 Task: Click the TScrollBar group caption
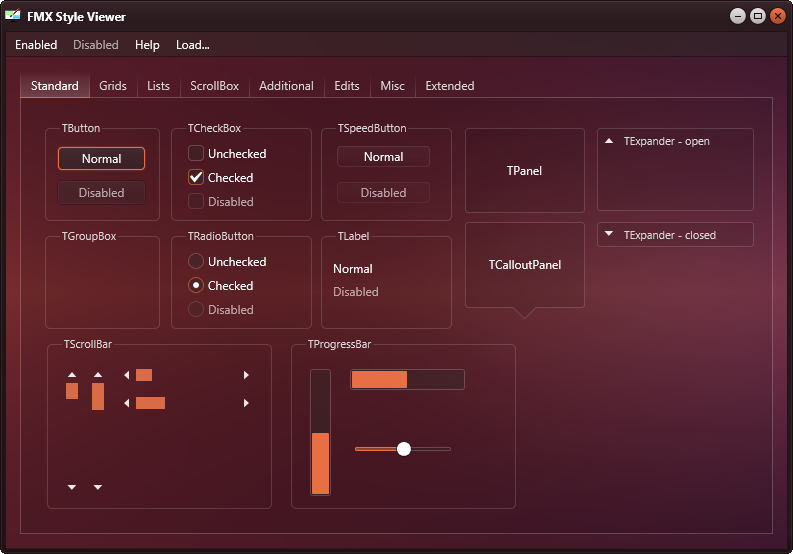(87, 344)
